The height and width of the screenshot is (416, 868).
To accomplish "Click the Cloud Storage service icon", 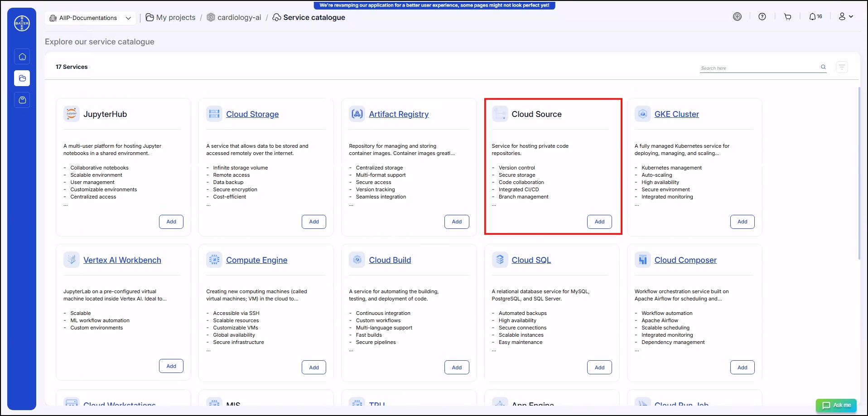I will (x=214, y=114).
